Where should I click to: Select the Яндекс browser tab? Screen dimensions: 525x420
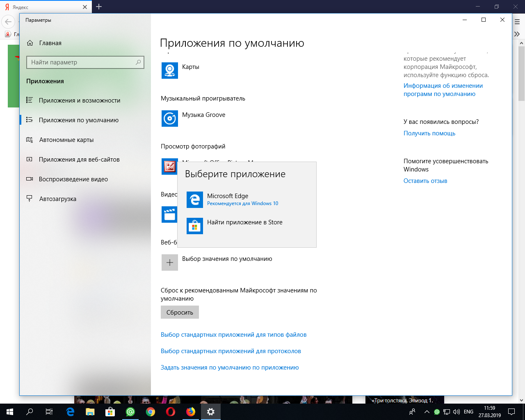46,7
